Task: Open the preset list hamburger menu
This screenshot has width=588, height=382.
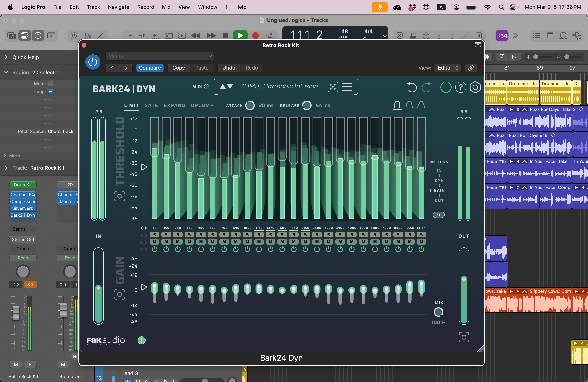Action: pos(347,87)
